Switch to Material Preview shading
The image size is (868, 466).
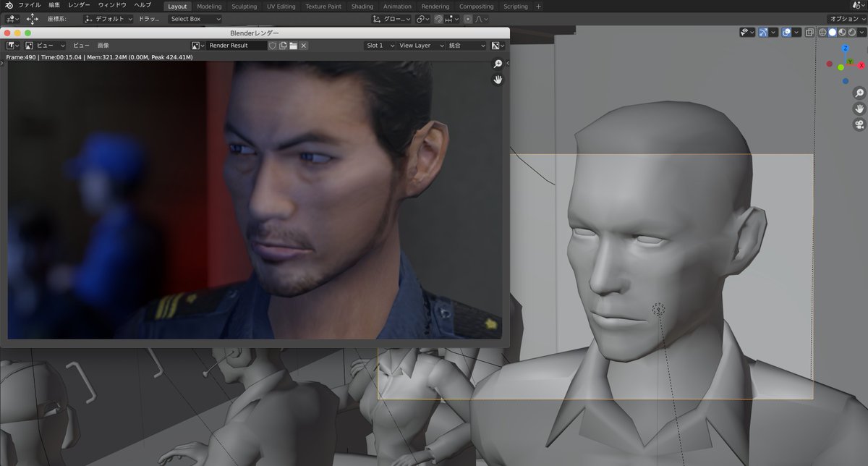coord(843,32)
